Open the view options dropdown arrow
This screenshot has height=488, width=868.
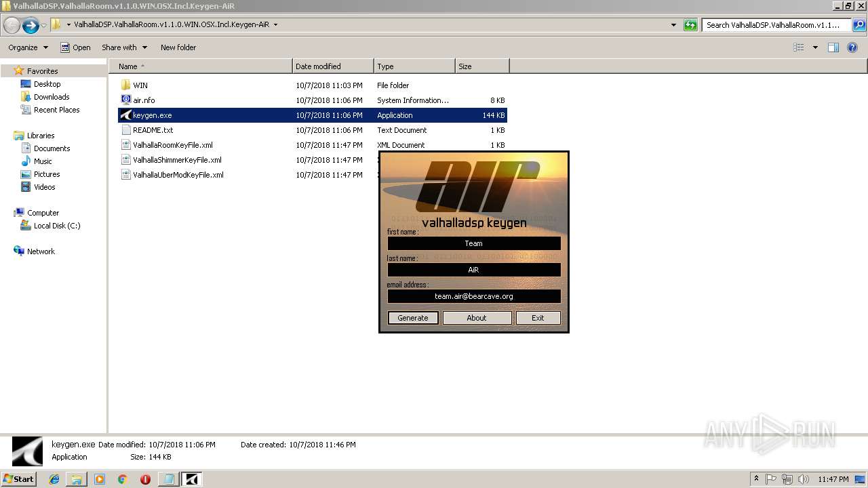point(815,47)
